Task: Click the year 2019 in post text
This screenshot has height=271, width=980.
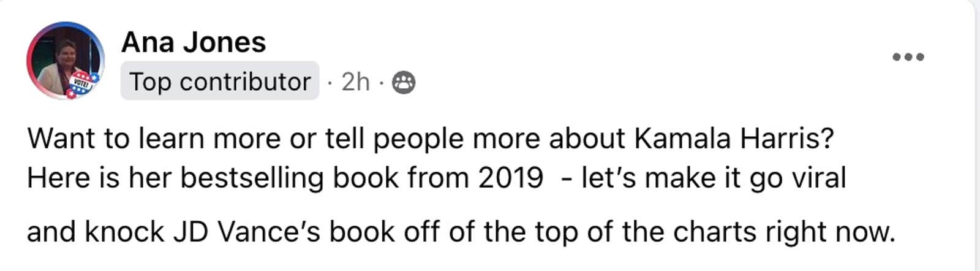Action: click(x=510, y=178)
